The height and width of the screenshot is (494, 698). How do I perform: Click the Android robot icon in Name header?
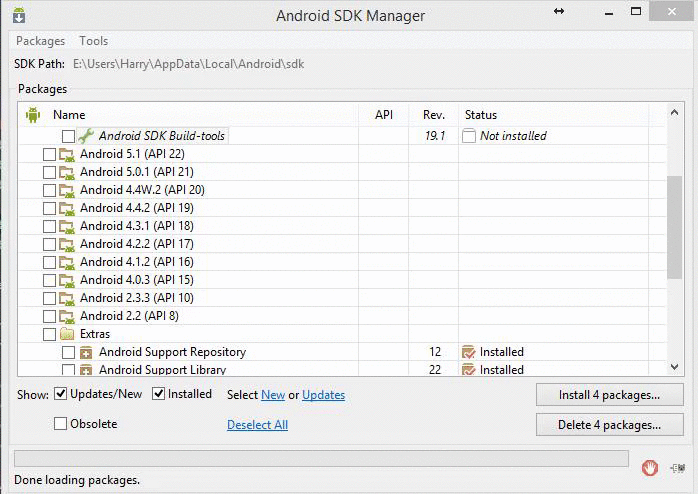(x=33, y=115)
